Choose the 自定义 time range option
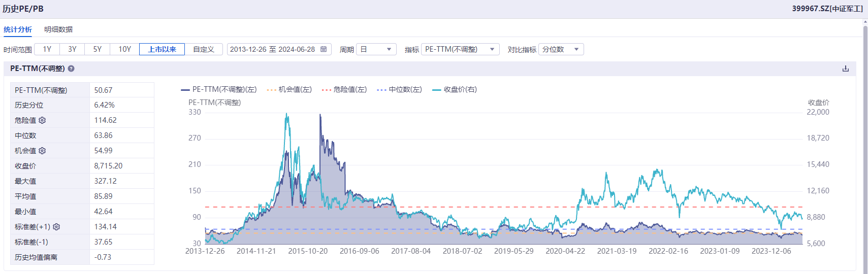 pos(204,49)
